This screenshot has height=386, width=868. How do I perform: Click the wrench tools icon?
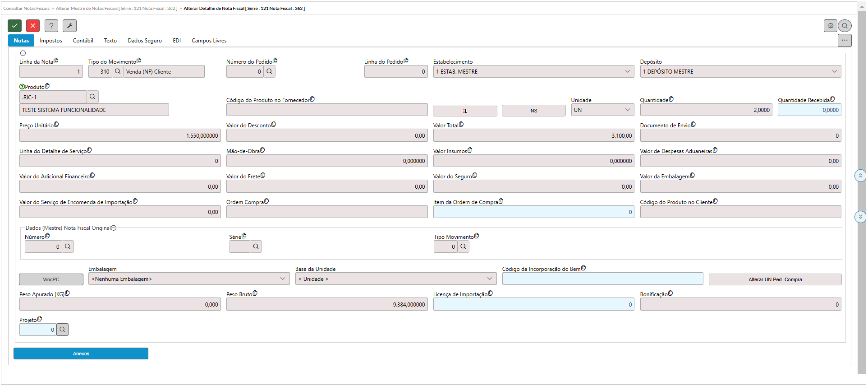(69, 26)
